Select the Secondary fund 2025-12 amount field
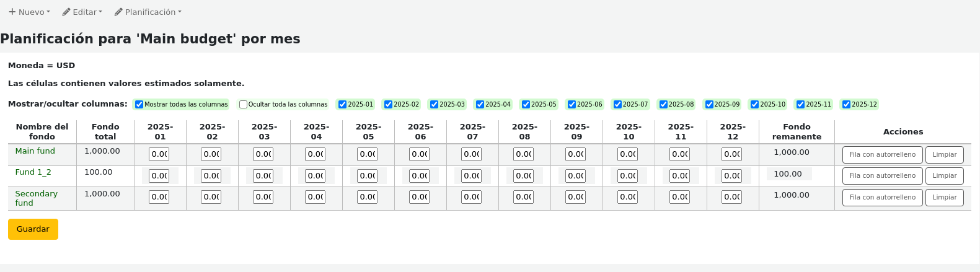Screen dimensions: 980x272 732,197
